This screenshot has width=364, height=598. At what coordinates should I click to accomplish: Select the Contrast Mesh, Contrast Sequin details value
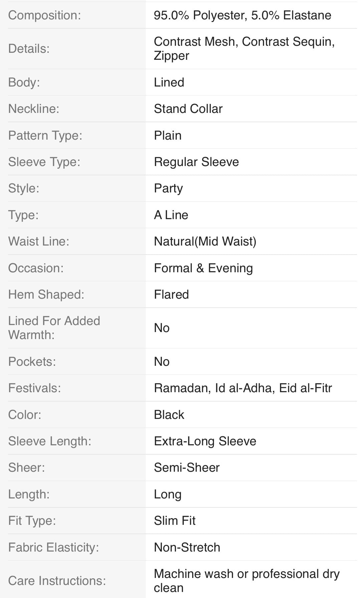coord(244,42)
